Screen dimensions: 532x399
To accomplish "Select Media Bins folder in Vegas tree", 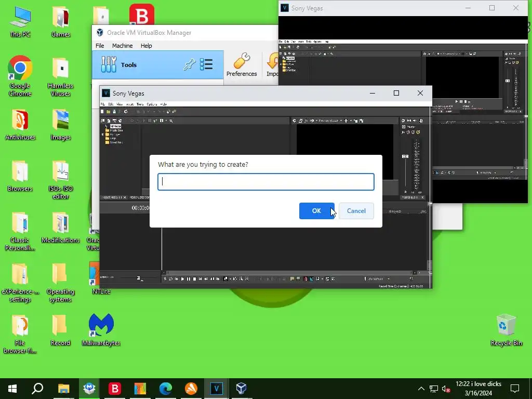I will click(x=114, y=130).
